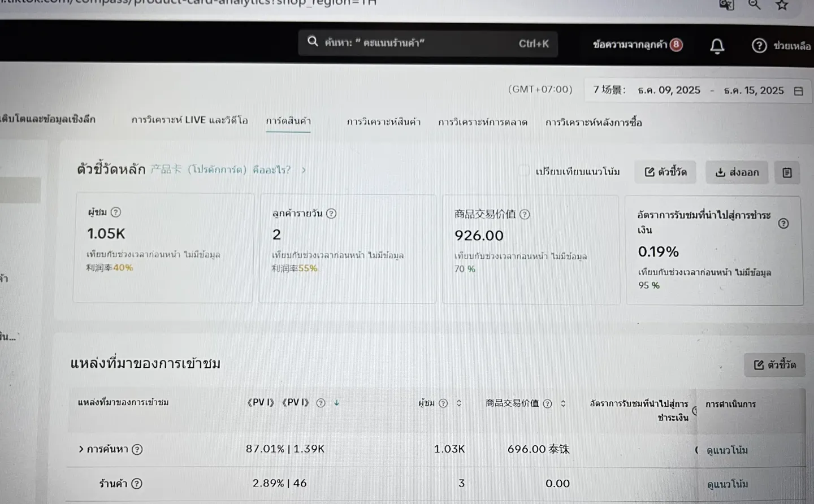Click the help icon beside ช่วยเหลือ

pyautogui.click(x=759, y=45)
